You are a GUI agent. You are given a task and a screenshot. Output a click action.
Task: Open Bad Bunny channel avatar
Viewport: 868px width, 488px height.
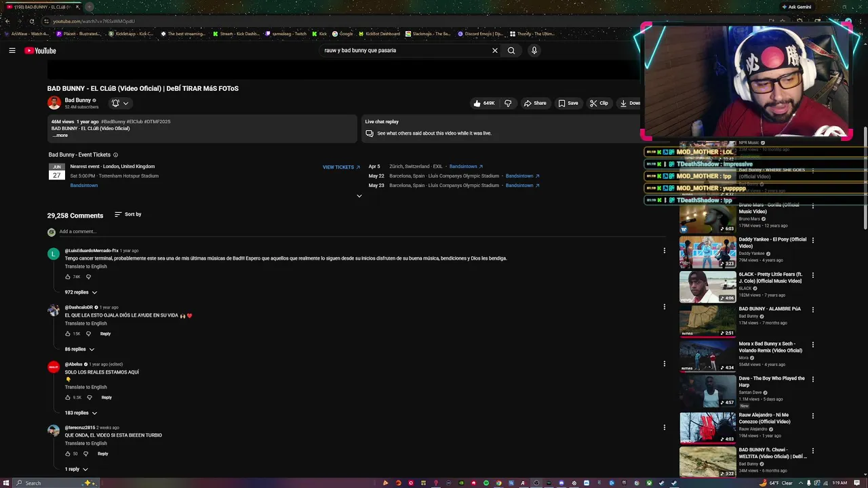pos(54,102)
